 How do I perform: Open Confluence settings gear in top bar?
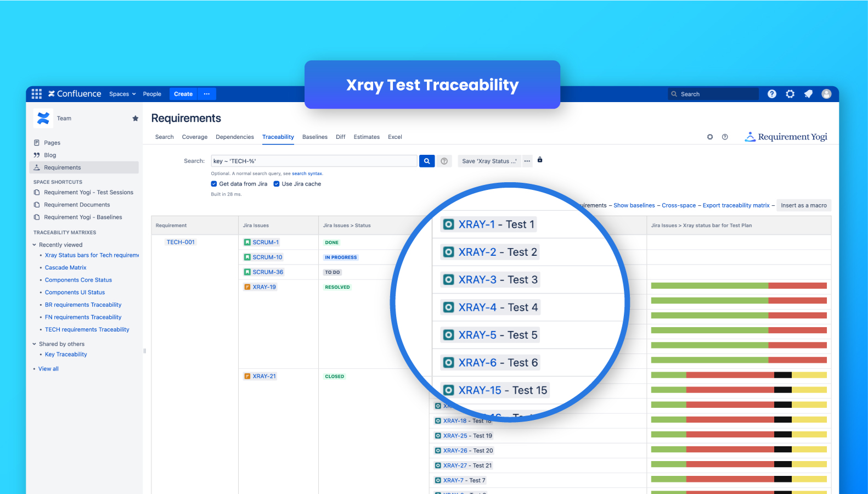click(x=790, y=94)
